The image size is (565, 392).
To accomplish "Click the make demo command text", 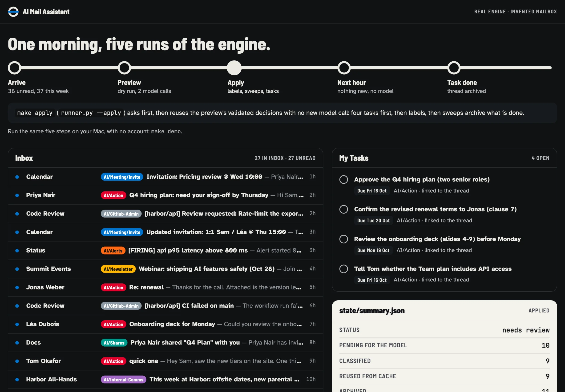I will click(166, 131).
